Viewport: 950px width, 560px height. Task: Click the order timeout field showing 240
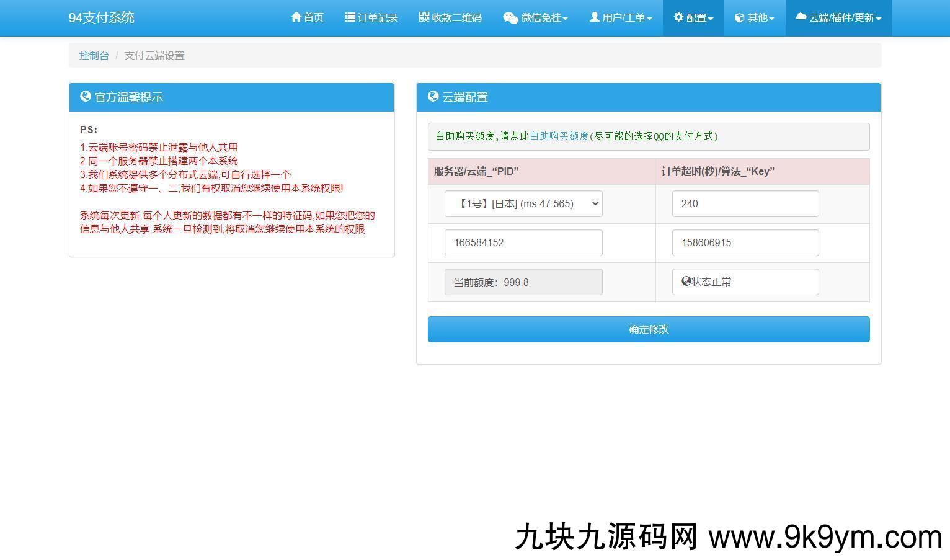[745, 204]
